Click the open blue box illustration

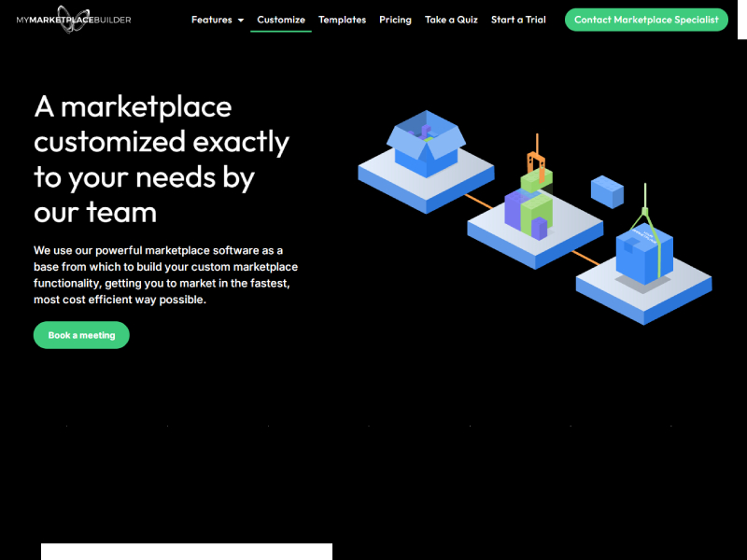pos(426,145)
